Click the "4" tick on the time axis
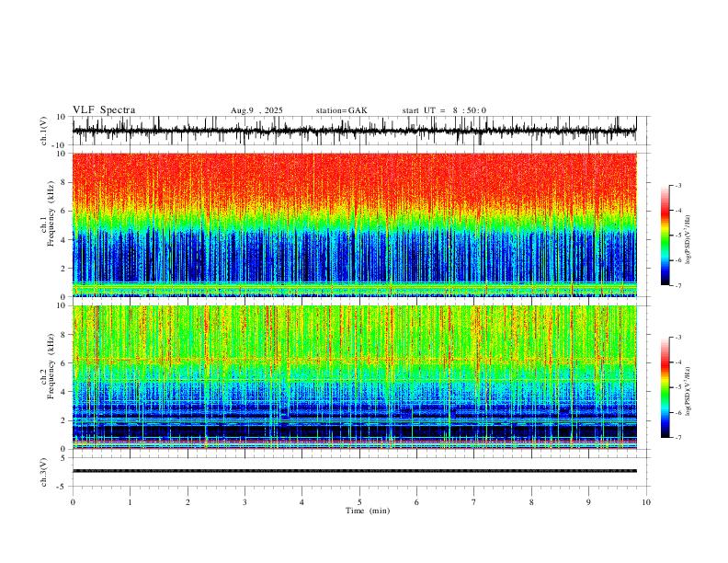The height and width of the screenshot is (563, 728). point(301,502)
